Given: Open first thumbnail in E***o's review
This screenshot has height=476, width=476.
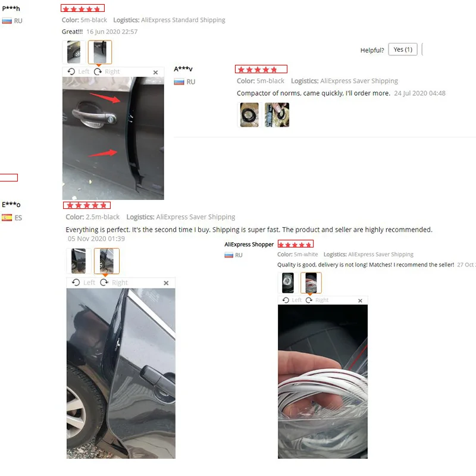Looking at the screenshot, I should pyautogui.click(x=79, y=261).
